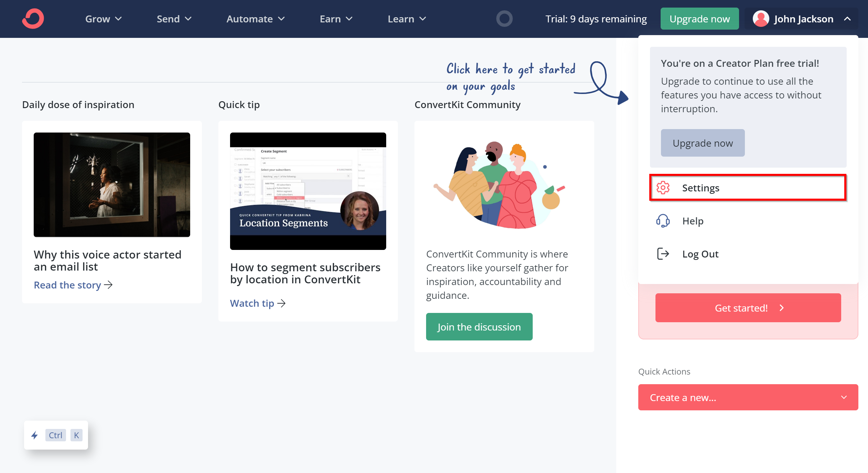Click the Log Out arrow icon

coord(663,254)
